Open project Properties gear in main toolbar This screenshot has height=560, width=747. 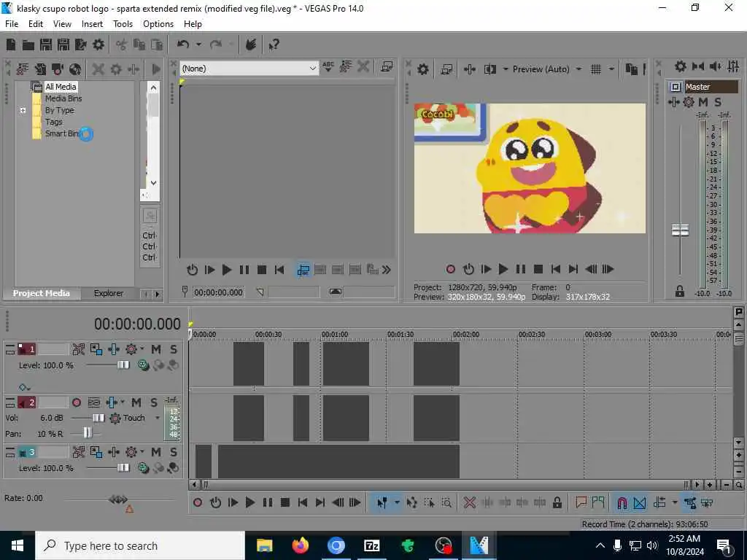(98, 44)
